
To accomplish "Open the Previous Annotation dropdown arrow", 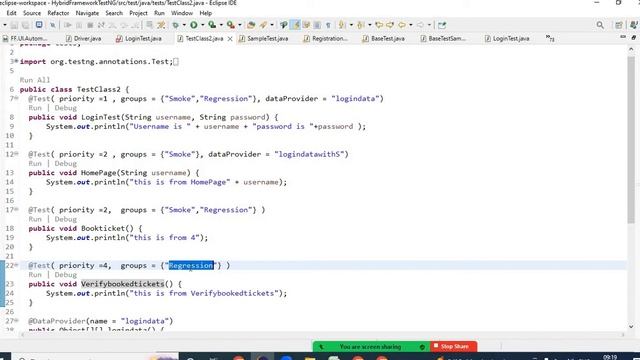I will point(369,25).
